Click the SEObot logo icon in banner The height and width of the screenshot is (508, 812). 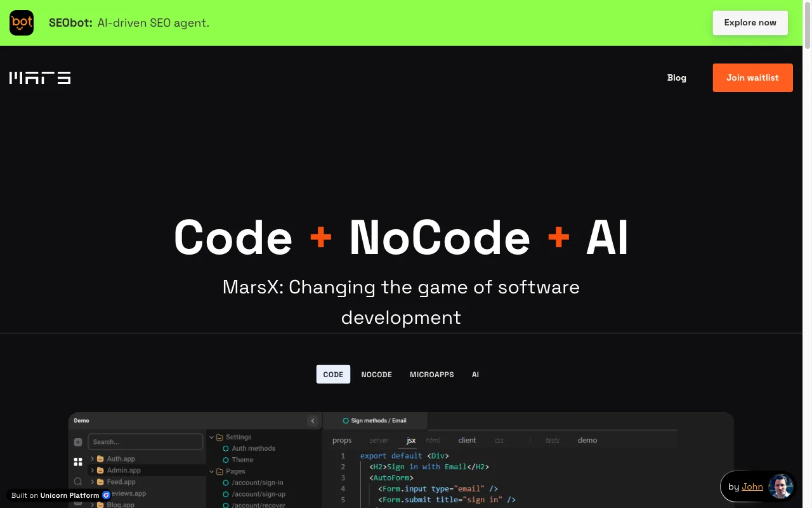tap(22, 23)
